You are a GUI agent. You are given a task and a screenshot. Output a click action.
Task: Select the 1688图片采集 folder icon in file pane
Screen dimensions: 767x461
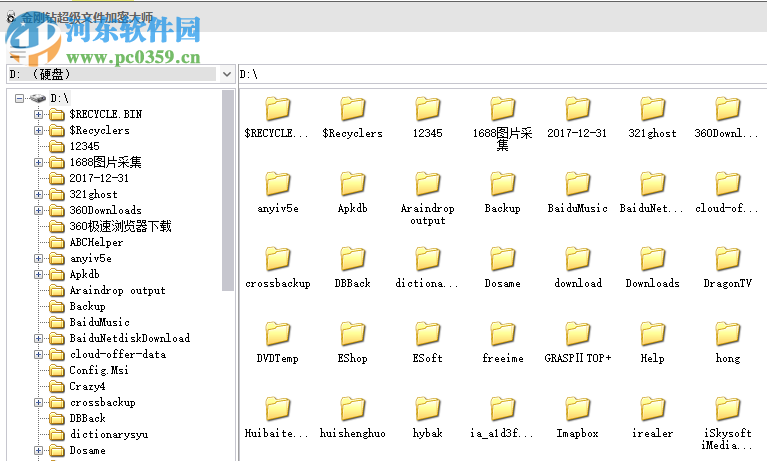pyautogui.click(x=502, y=109)
